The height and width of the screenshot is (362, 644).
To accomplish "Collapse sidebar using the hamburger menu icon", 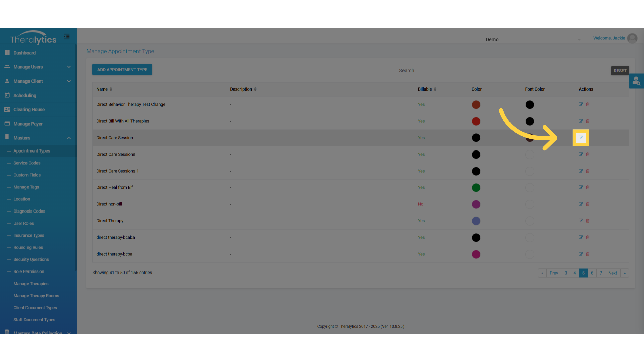I will 67,37.
